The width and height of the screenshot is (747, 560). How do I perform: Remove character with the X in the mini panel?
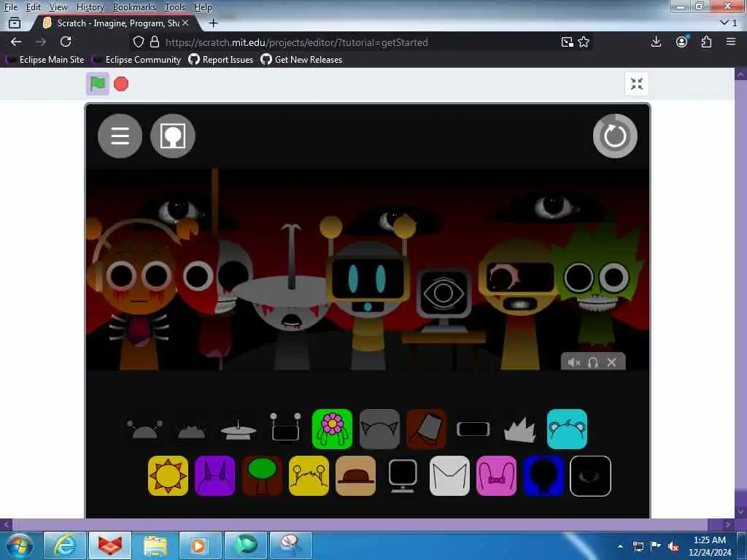tap(612, 362)
